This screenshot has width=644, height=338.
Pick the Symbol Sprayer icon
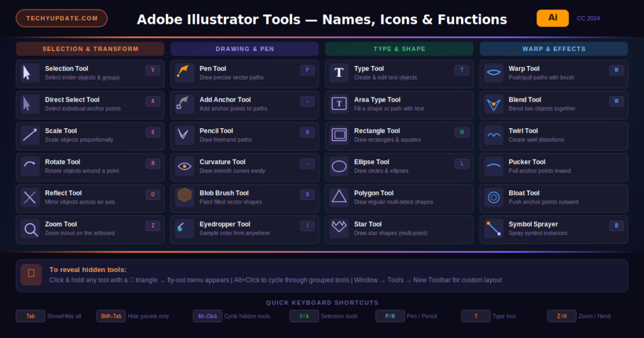pos(493,229)
